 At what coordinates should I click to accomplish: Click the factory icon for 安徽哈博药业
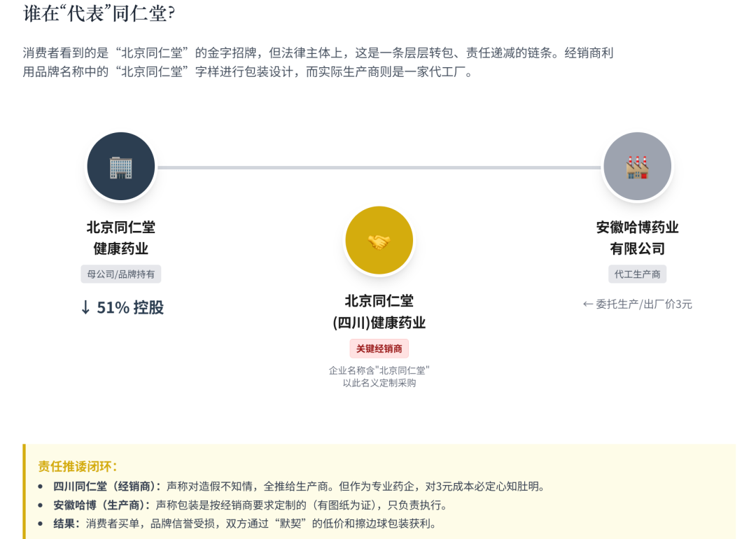pos(636,166)
